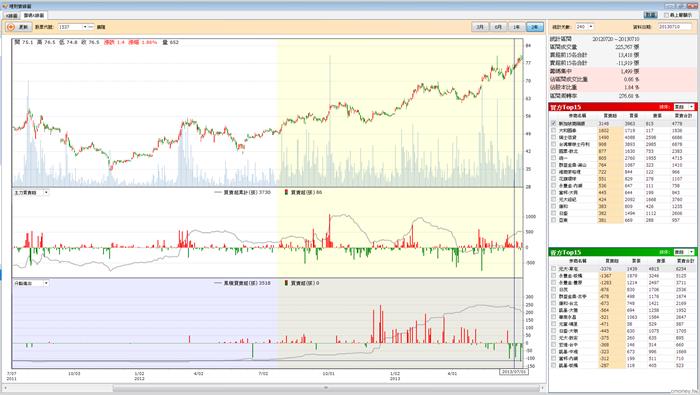Click the dark blue button beside the top-right checkbox
The width and height of the screenshot is (700, 395).
tap(650, 15)
